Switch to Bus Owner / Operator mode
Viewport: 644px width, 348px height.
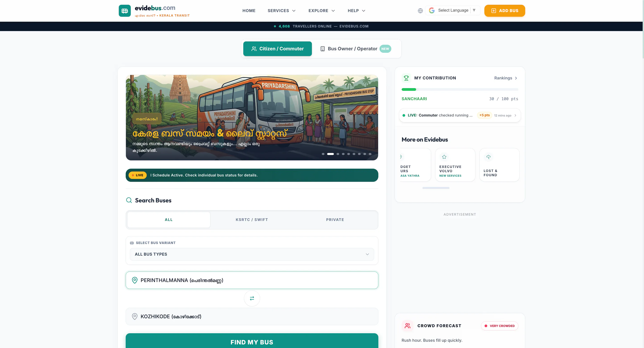pyautogui.click(x=356, y=49)
